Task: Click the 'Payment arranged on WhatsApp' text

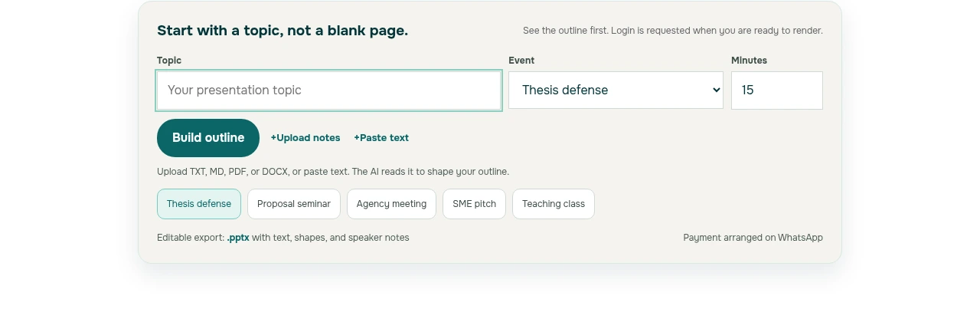Action: point(753,238)
